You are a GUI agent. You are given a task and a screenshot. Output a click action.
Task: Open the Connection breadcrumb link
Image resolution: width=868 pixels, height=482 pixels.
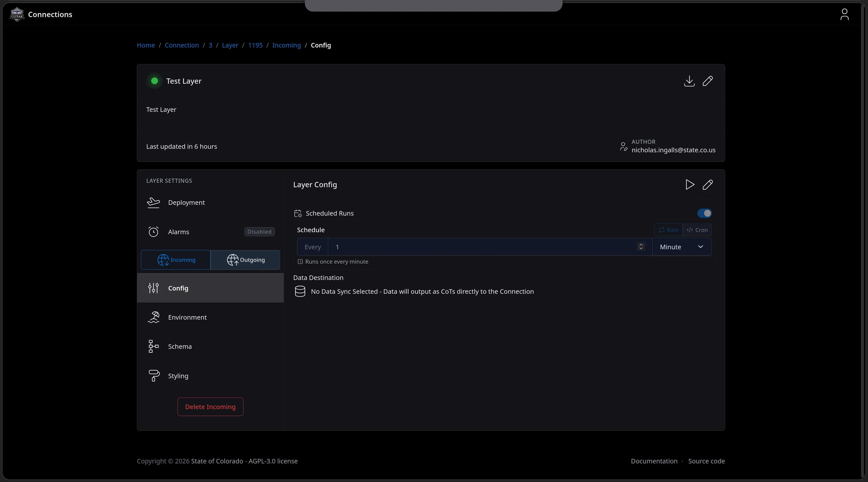pos(182,45)
